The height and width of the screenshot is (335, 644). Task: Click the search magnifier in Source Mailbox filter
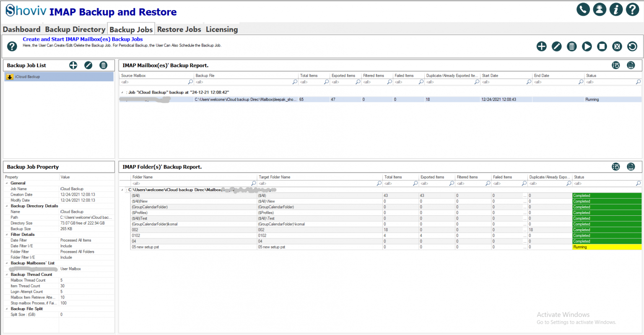click(191, 82)
